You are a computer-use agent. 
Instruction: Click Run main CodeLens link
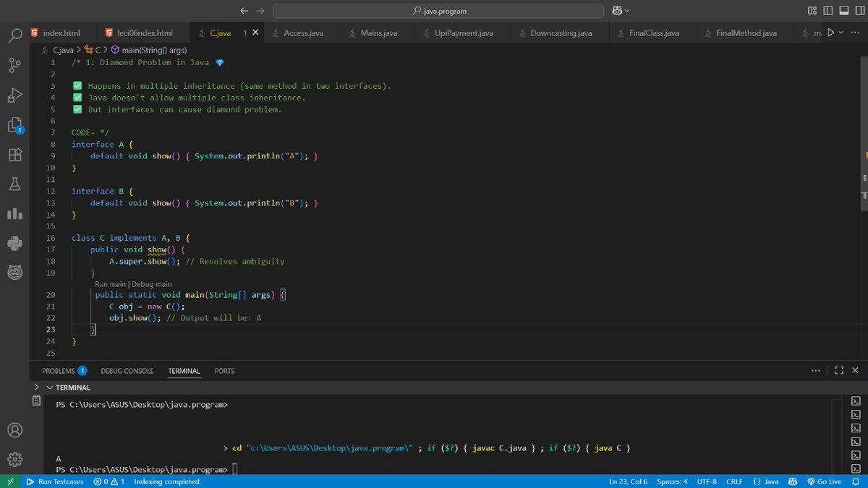click(x=111, y=284)
